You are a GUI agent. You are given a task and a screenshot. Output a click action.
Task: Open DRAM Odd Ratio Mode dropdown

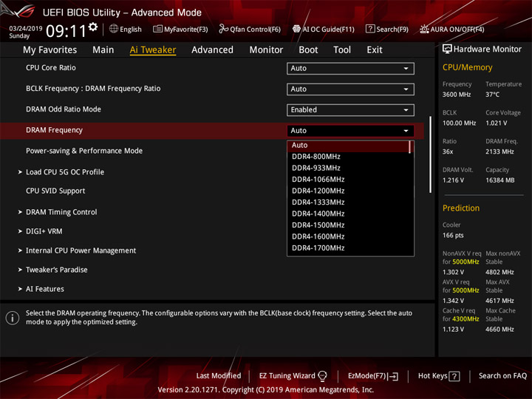click(x=350, y=110)
